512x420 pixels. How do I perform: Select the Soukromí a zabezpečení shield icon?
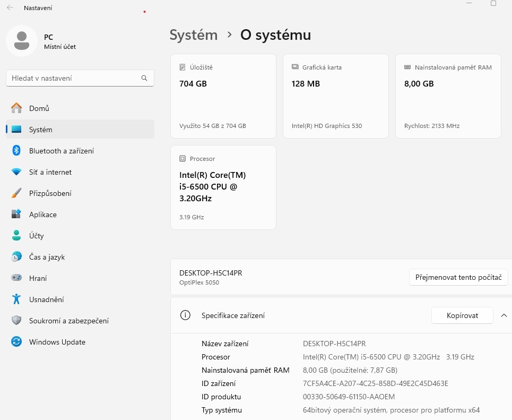[x=16, y=321]
